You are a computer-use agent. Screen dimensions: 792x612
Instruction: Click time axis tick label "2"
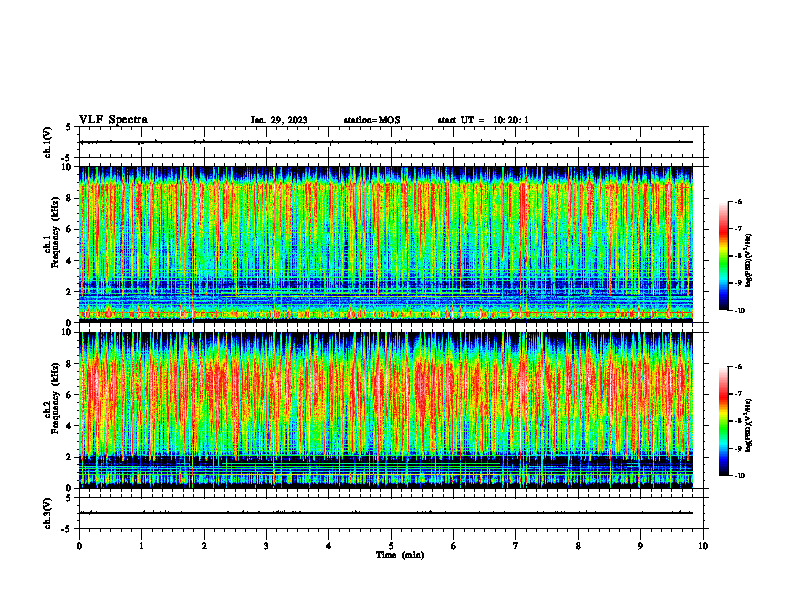click(204, 546)
